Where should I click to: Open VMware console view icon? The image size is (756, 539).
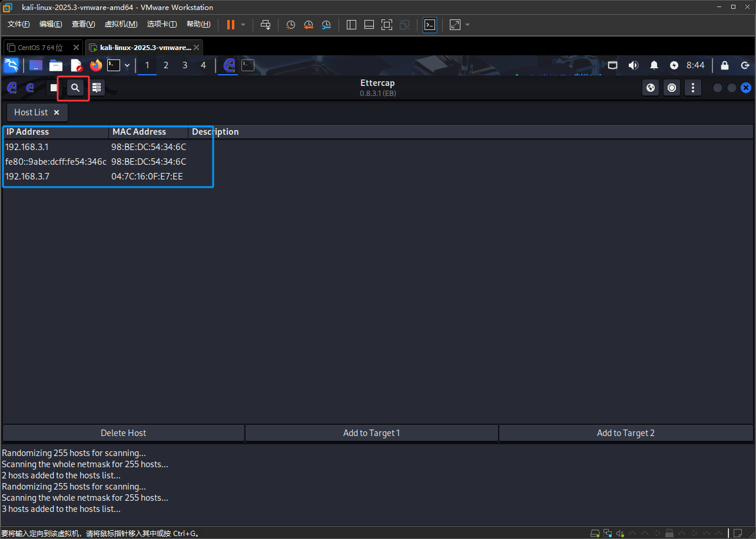[430, 25]
